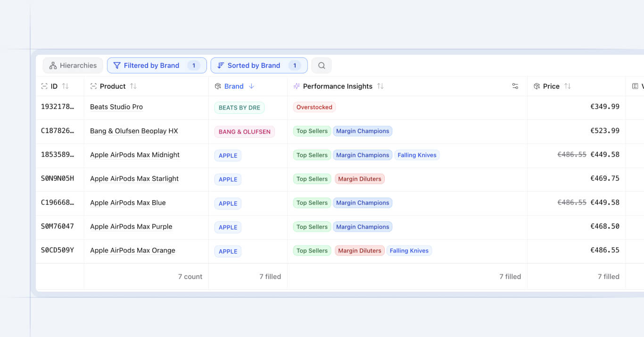
Task: Toggle the Brand column sort direction arrow
Action: 251,86
